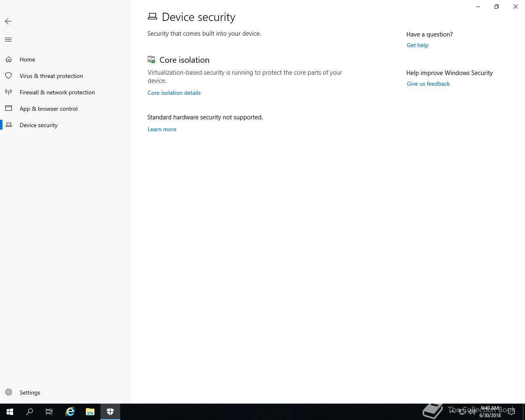
Task: Open Action Center notifications
Action: 512,412
